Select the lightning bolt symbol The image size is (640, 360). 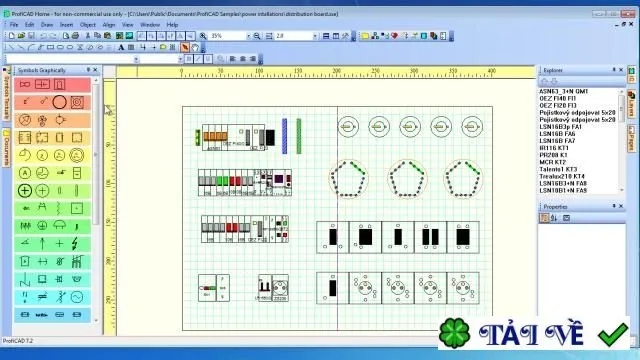pyautogui.click(x=75, y=244)
